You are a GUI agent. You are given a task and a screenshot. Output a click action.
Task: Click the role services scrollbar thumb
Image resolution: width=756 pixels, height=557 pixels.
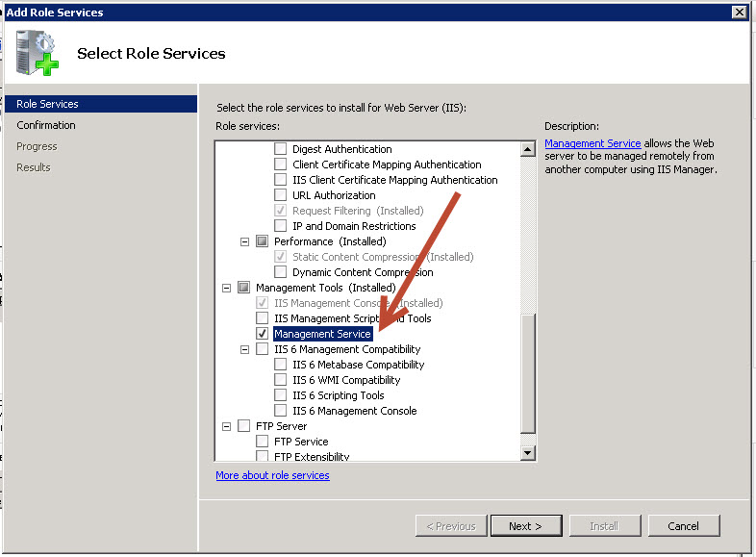tap(528, 374)
